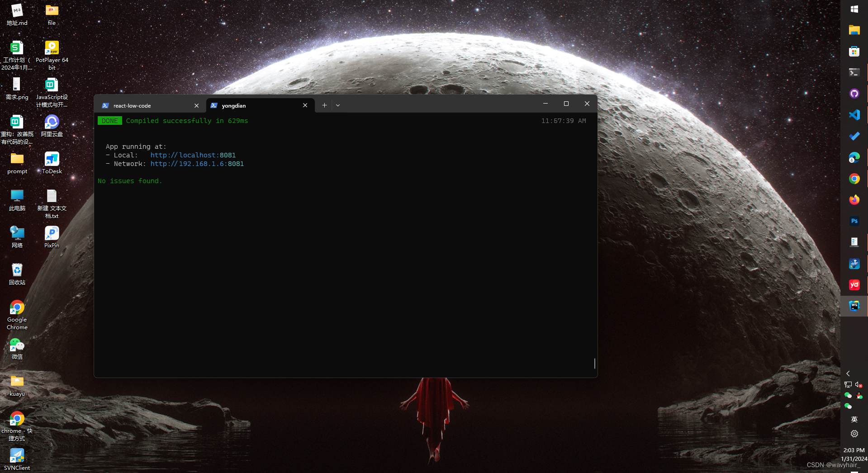Open the 地址.md desktop file

[x=17, y=14]
